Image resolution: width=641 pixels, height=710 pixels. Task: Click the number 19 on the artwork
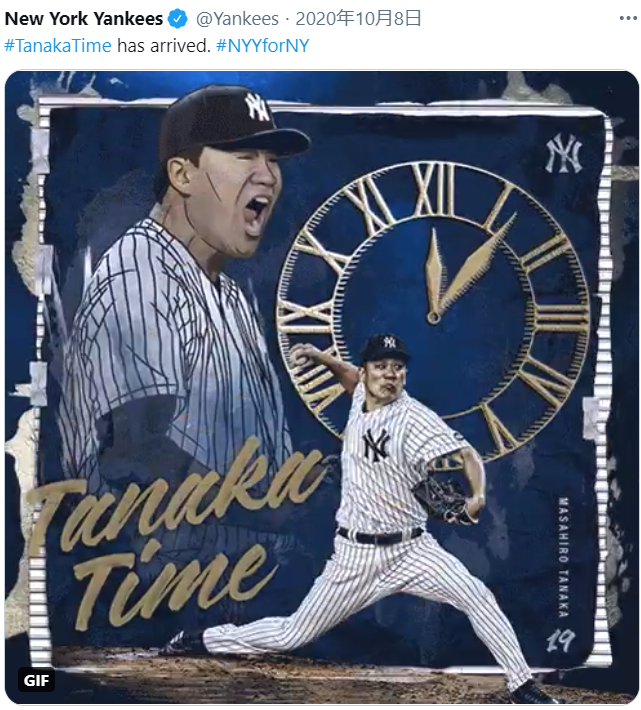561,641
